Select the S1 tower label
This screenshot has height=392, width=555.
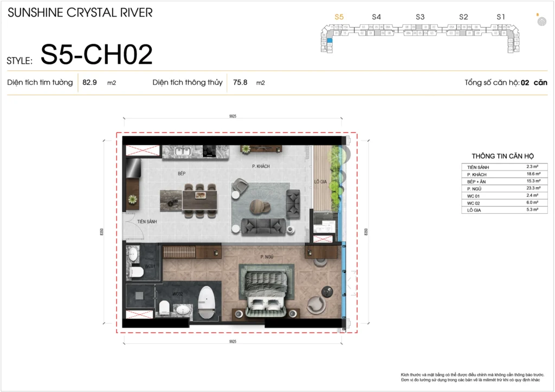[x=501, y=17]
